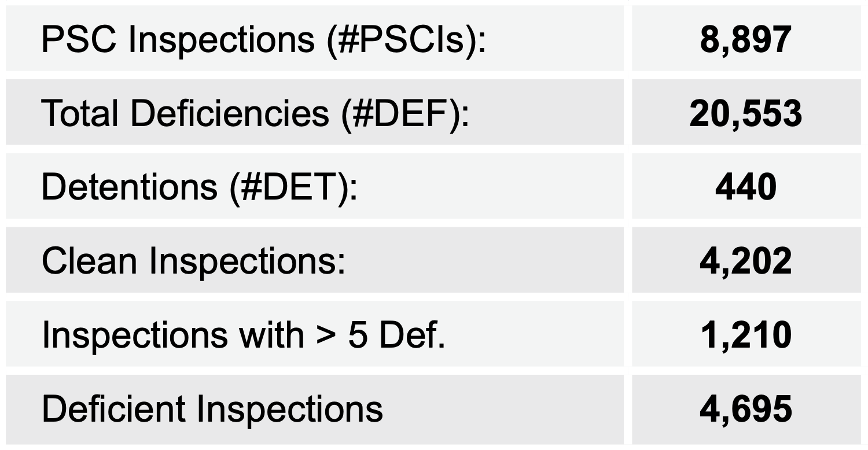868x450 pixels.
Task: Click the Inspections with > 5 Def. label
Action: pyautogui.click(x=243, y=335)
